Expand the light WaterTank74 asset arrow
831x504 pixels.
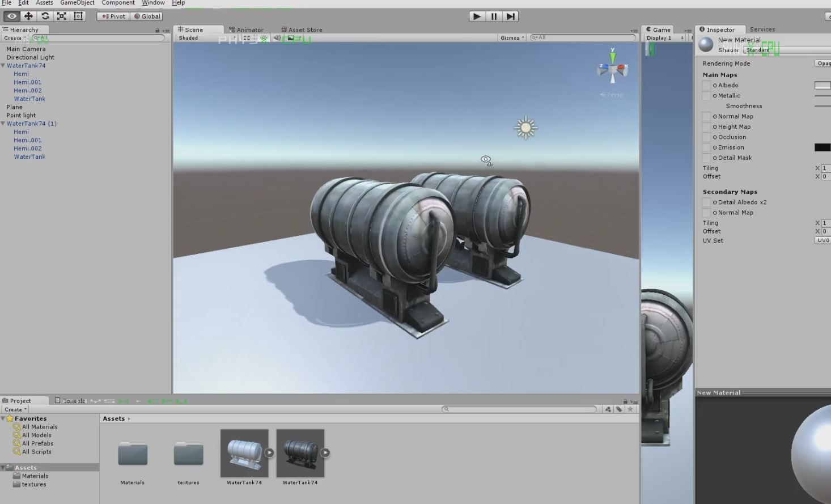269,453
